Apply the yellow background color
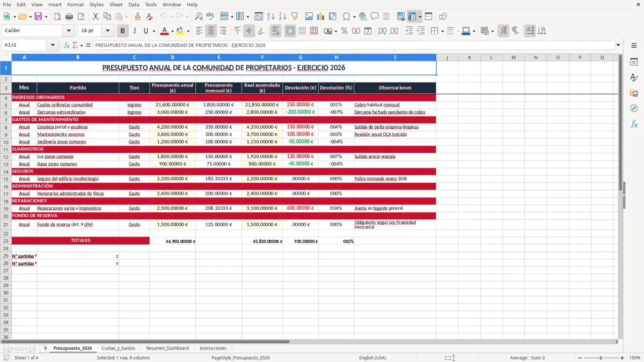 [x=180, y=31]
